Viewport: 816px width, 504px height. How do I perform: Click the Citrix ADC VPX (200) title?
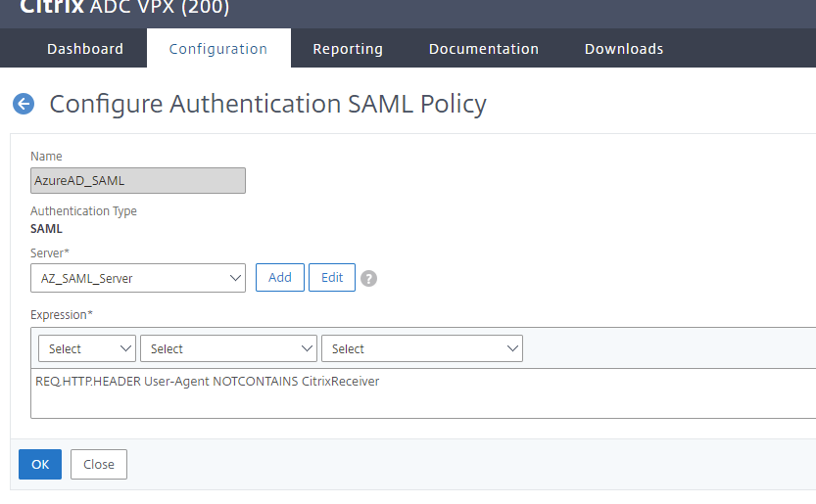[x=124, y=7]
